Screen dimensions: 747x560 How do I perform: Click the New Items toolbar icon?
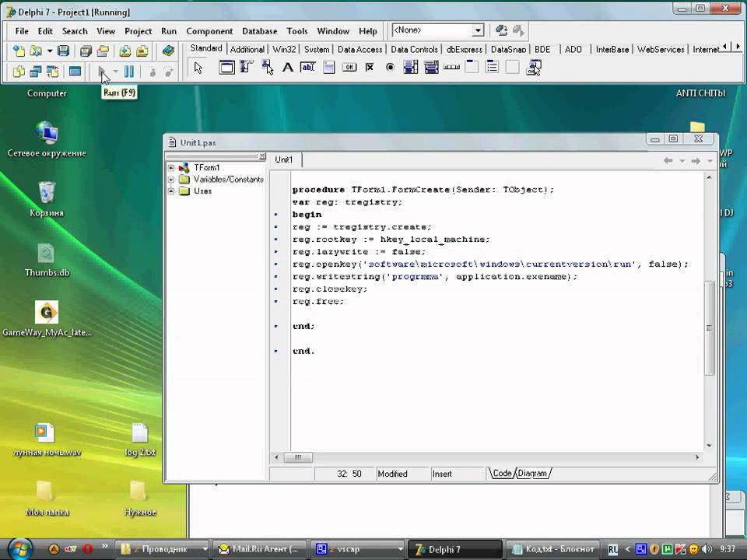click(x=19, y=50)
